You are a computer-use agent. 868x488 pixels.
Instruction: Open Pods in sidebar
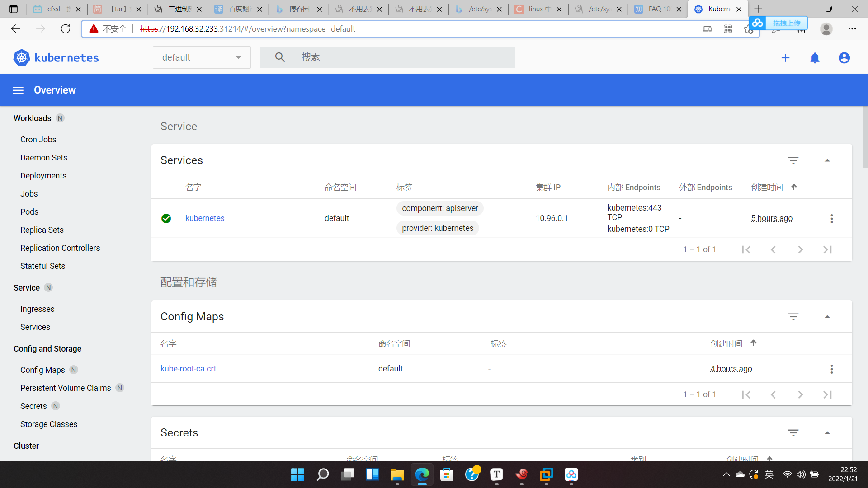click(29, 212)
